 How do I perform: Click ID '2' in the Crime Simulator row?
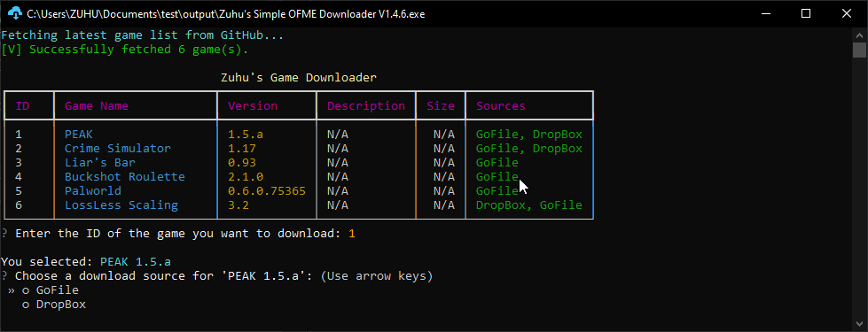pos(19,149)
